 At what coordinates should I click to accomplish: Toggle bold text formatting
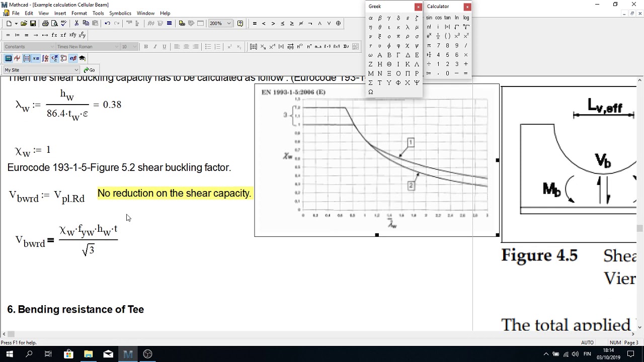146,47
